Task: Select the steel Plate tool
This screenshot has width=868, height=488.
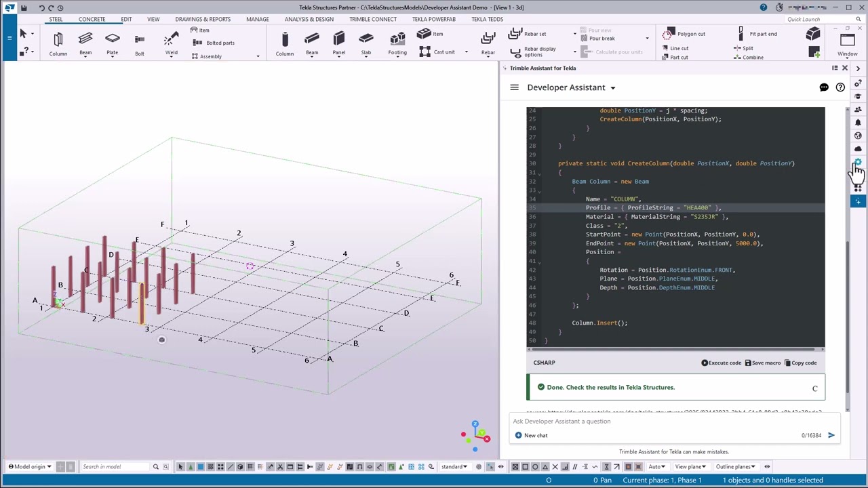Action: [x=113, y=43]
